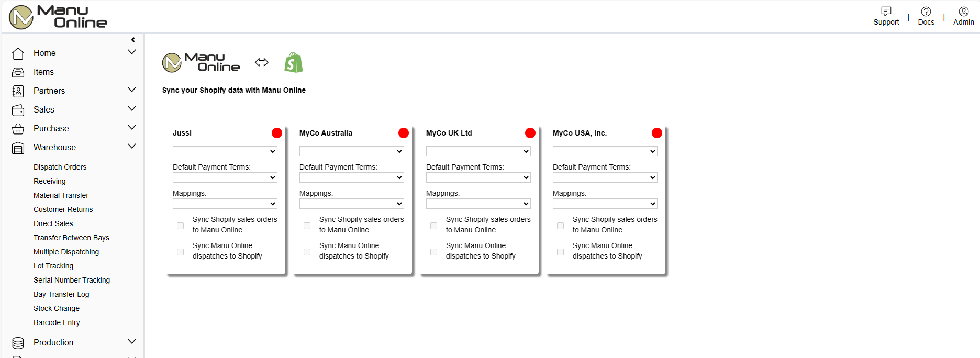
Task: Click the Manu Online logo in header
Action: (x=58, y=17)
